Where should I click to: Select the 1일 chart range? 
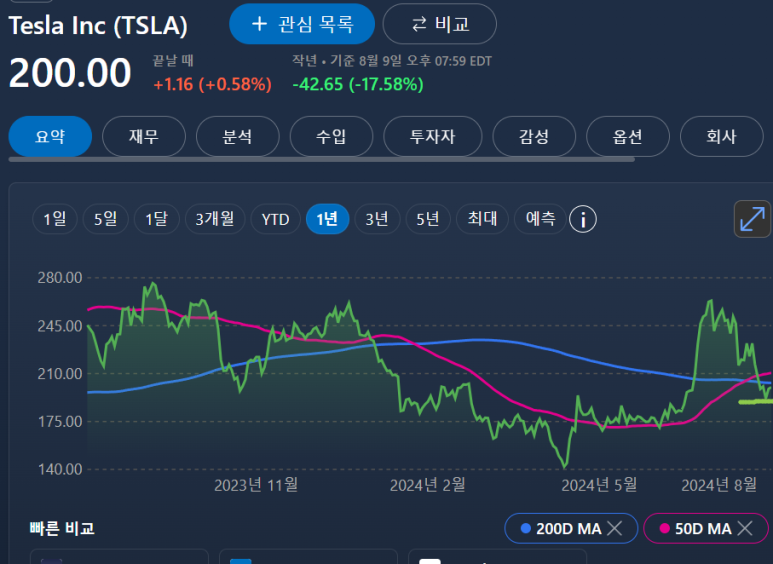(55, 219)
